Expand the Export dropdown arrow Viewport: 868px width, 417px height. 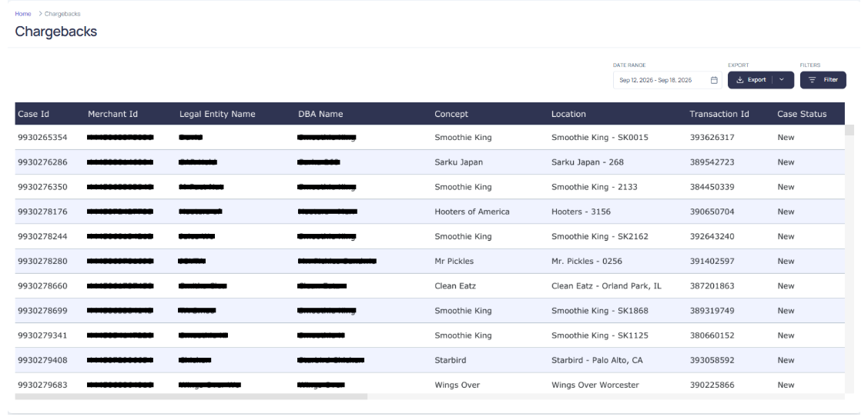click(782, 80)
